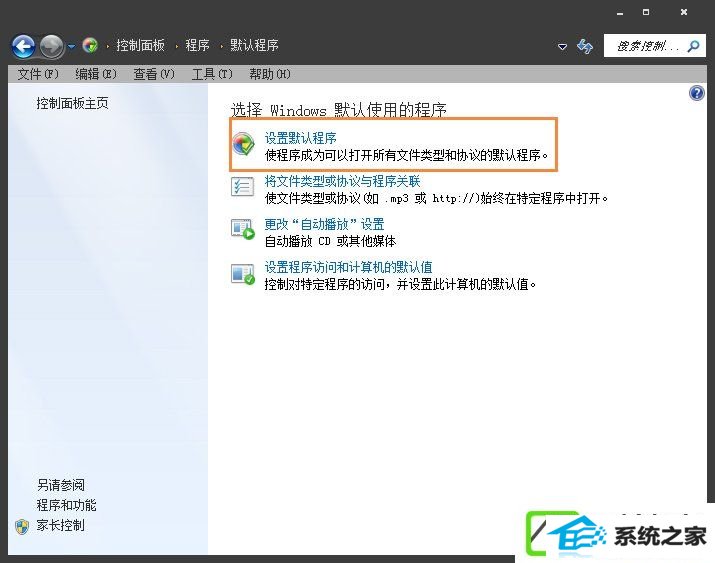Open the 工具(T) menu
Viewport: 715px width, 563px height.
[x=212, y=74]
